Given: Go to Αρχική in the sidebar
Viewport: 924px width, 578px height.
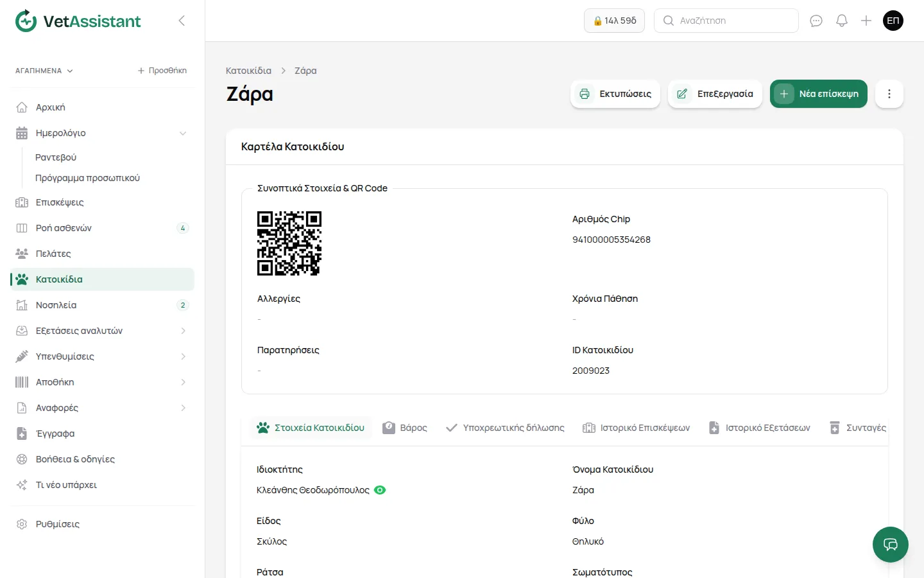Looking at the screenshot, I should click(102, 107).
